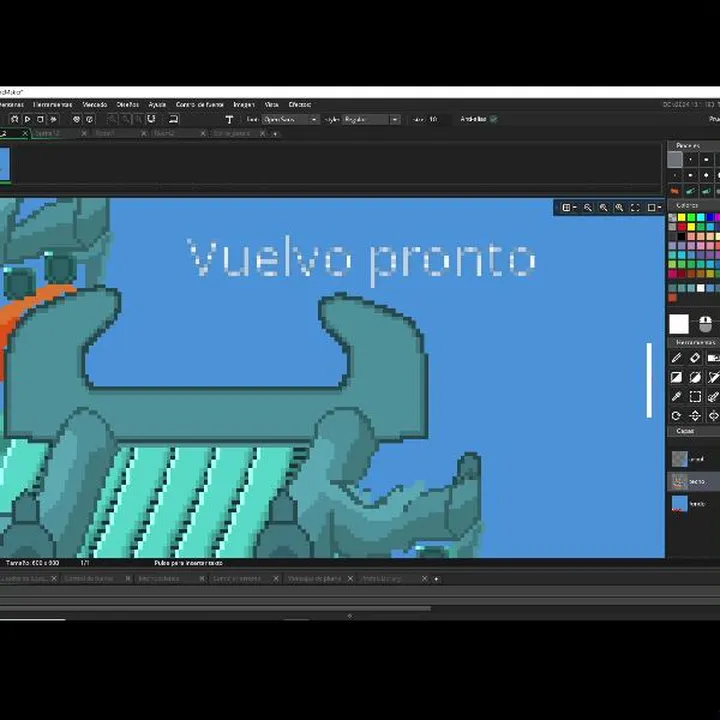This screenshot has height=720, width=720.
Task: Open the Ayuda menu
Action: pyautogui.click(x=157, y=105)
